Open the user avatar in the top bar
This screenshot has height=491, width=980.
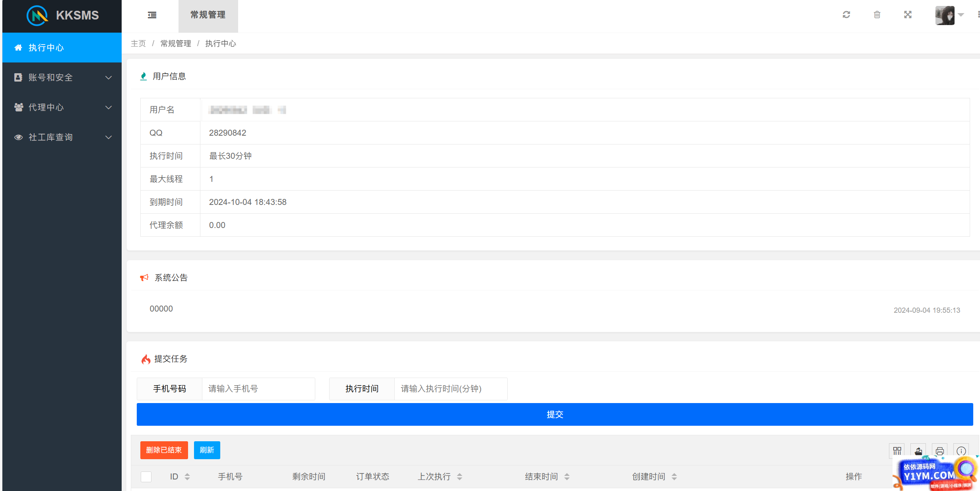[x=945, y=16]
